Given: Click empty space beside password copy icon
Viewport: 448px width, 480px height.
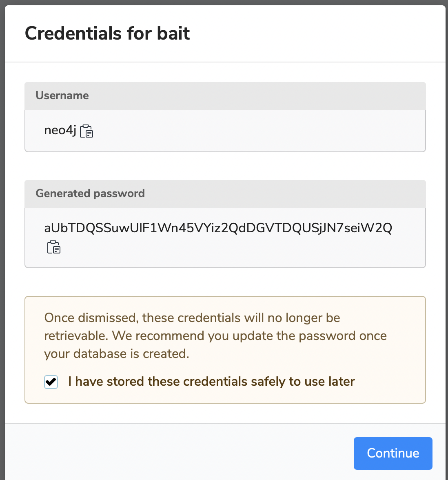Looking at the screenshot, I should (x=242, y=247).
